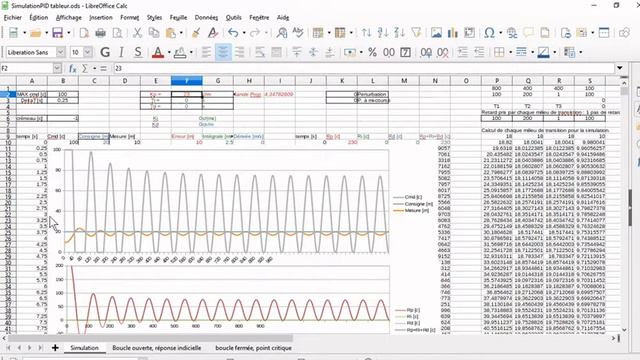The height and width of the screenshot is (360, 640).
Task: Open the Données menu
Action: pos(206,18)
